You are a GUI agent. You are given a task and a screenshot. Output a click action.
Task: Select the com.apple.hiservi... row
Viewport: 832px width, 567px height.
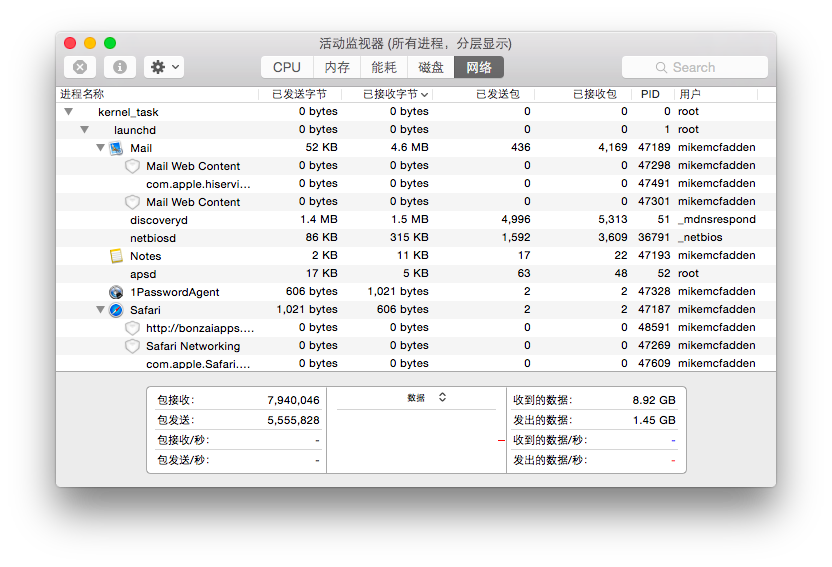point(416,184)
